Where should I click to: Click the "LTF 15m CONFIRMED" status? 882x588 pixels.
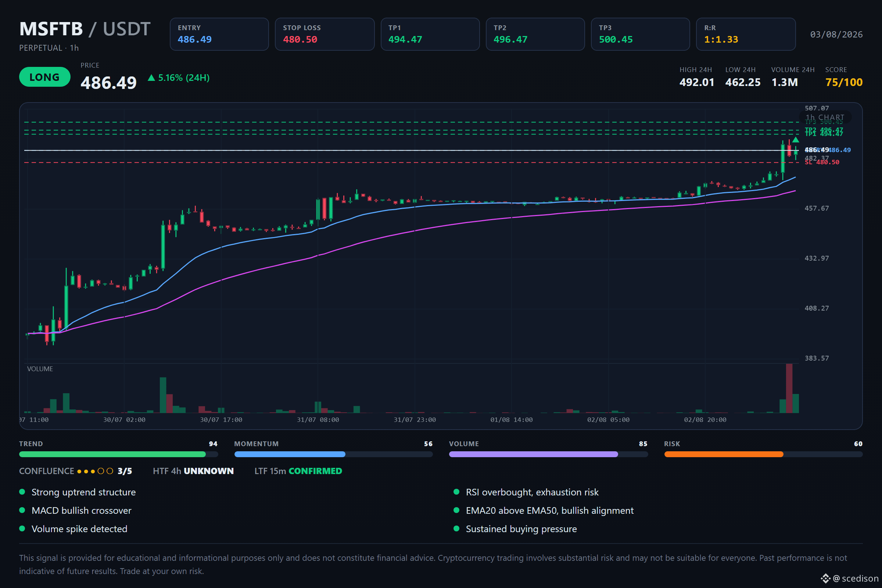tap(298, 471)
